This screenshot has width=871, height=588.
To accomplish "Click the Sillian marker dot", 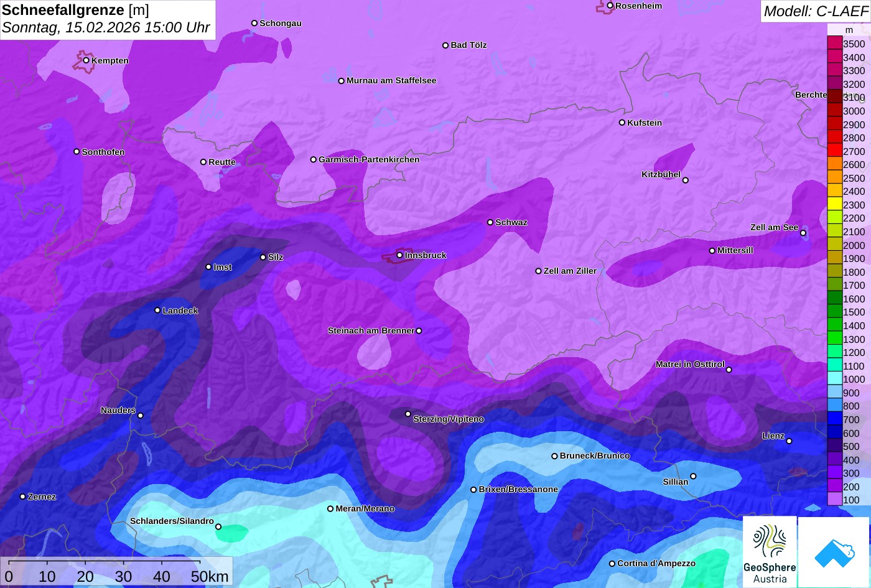I will coord(693,477).
